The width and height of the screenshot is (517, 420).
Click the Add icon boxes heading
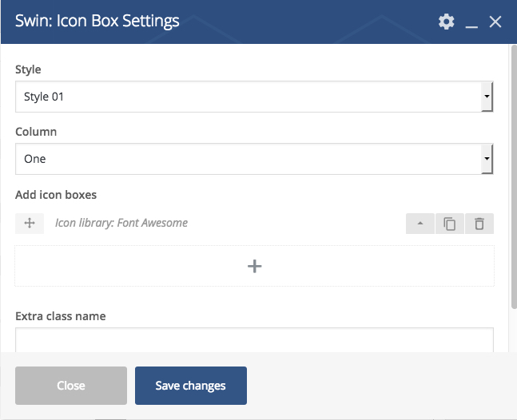coord(56,195)
